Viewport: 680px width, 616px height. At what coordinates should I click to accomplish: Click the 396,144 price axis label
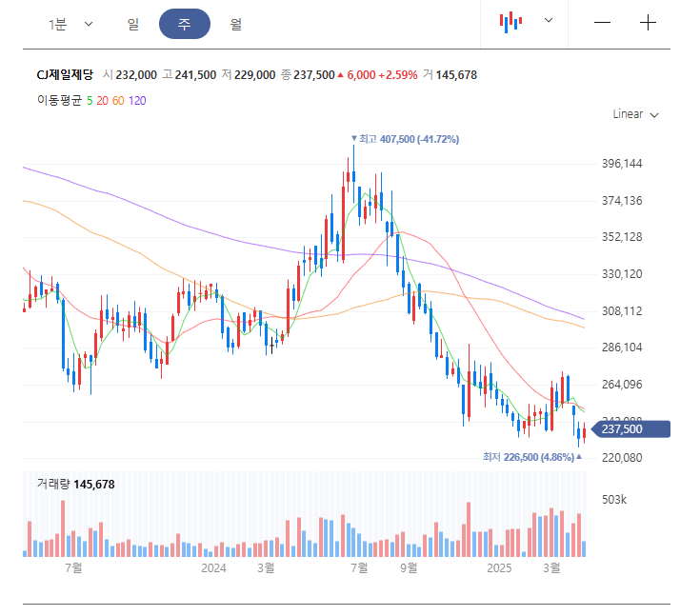click(x=622, y=164)
